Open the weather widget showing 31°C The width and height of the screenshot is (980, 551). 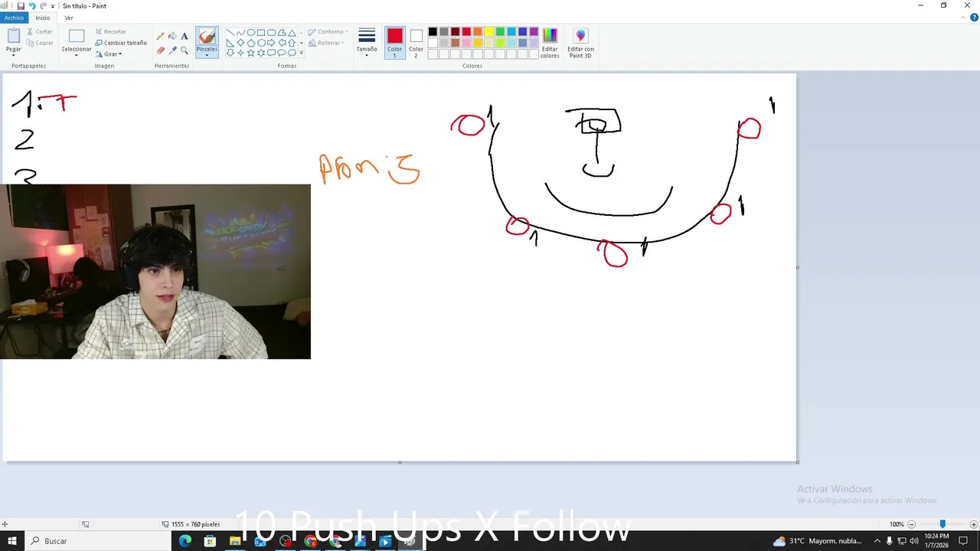818,541
